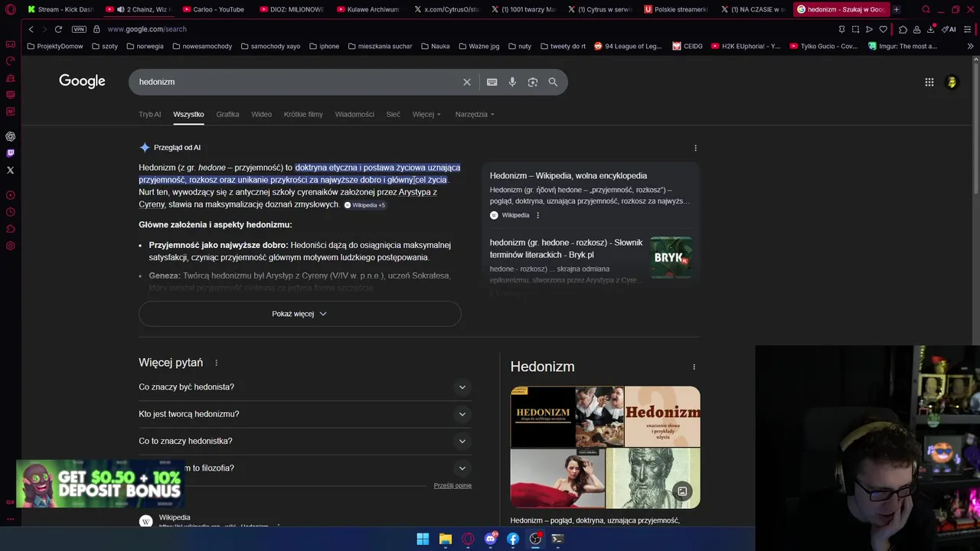The height and width of the screenshot is (551, 980).
Task: Switch to Wideo results tab
Action: pyautogui.click(x=262, y=114)
